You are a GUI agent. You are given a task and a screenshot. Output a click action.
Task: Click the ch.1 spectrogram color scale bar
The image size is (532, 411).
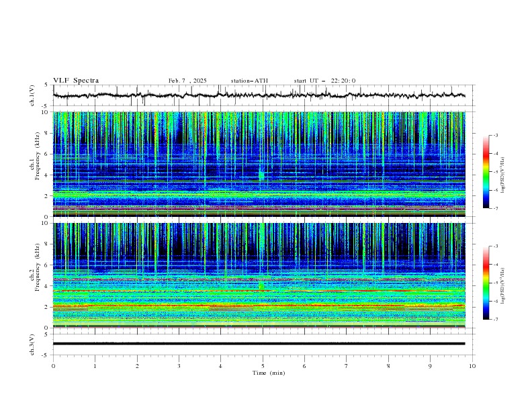coord(486,172)
